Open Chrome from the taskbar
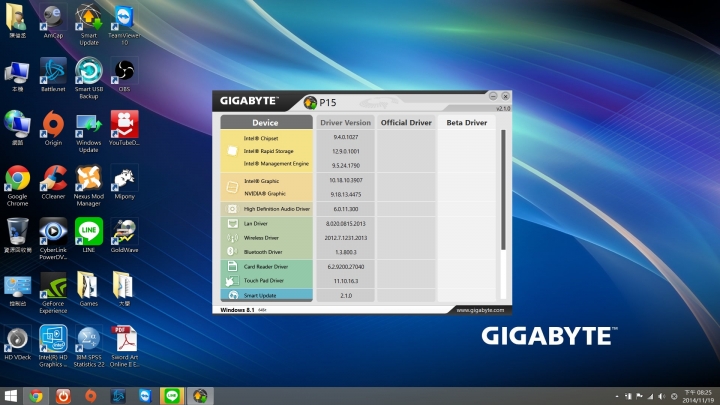Image resolution: width=720 pixels, height=405 pixels. click(36, 396)
